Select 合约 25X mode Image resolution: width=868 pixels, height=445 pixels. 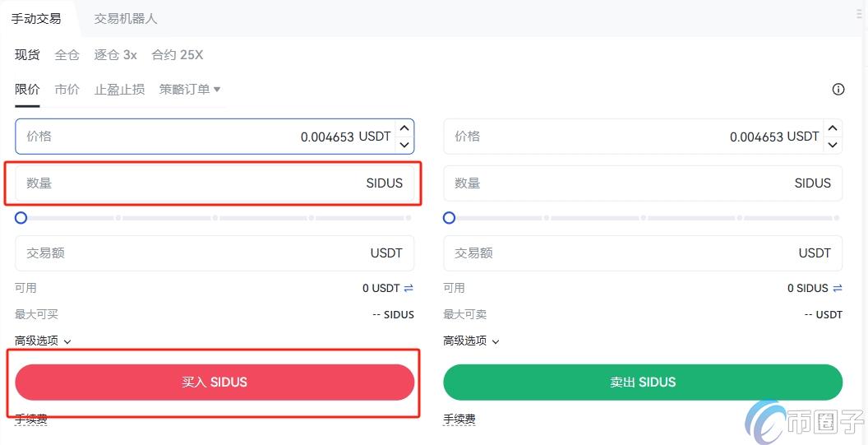178,55
